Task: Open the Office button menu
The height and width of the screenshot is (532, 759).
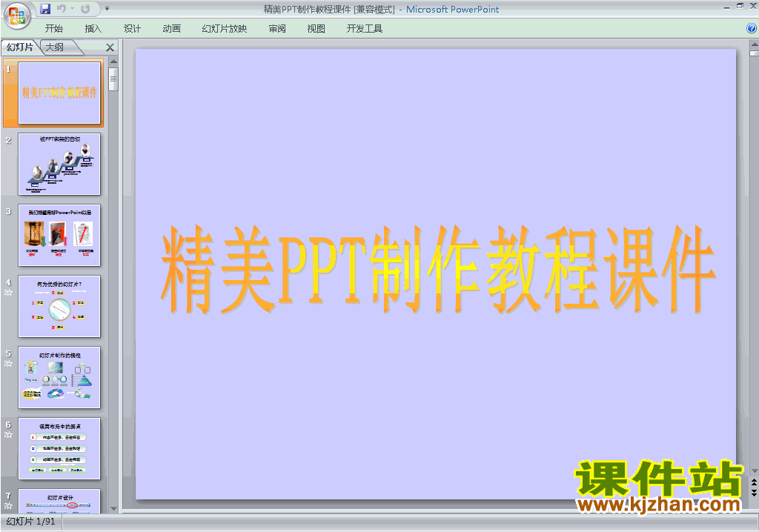Action: point(17,16)
